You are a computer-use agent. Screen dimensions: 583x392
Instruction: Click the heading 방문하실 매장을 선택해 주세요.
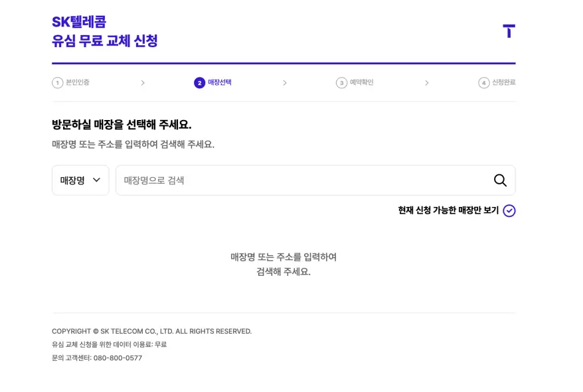pyautogui.click(x=122, y=125)
